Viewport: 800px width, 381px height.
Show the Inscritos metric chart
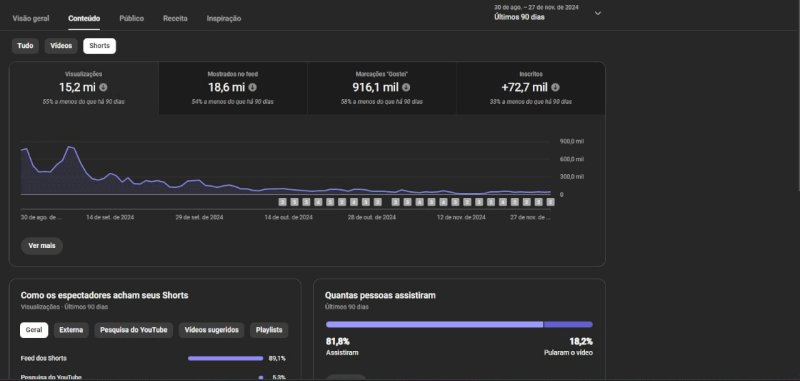[531, 88]
